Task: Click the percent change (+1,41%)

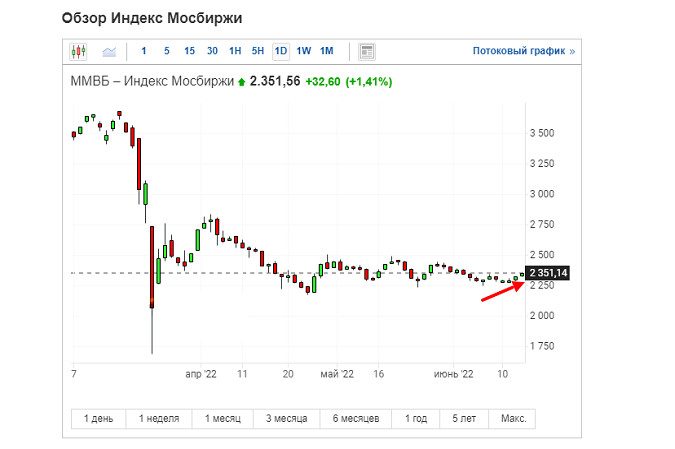Action: [x=369, y=82]
